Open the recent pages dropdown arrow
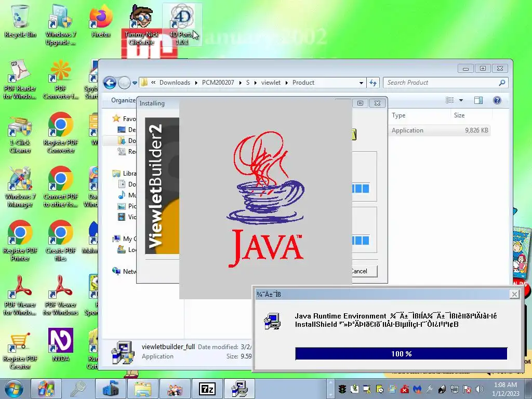 tap(135, 83)
